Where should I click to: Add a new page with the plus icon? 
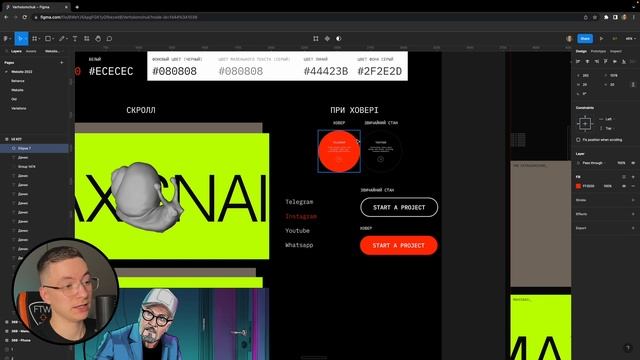pyautogui.click(x=62, y=62)
